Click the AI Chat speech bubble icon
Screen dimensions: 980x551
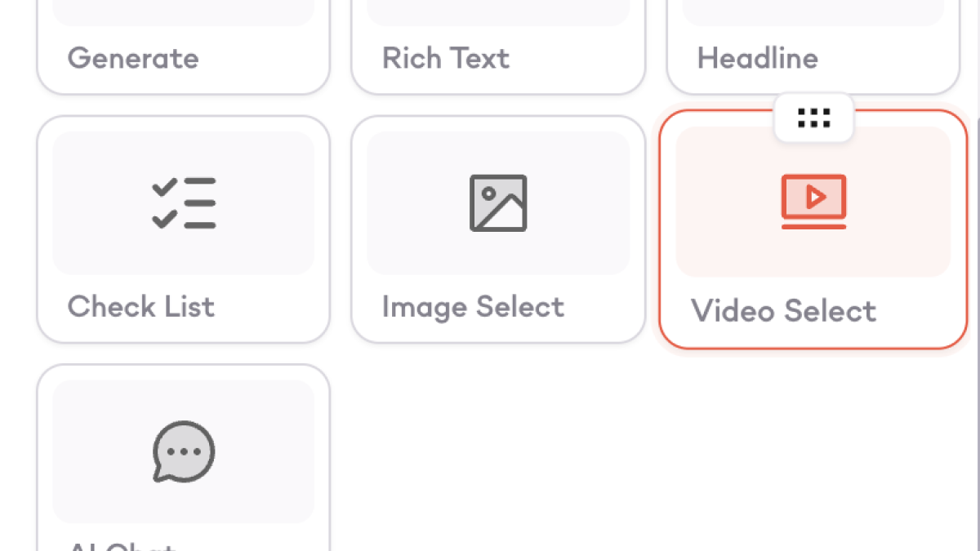point(184,451)
